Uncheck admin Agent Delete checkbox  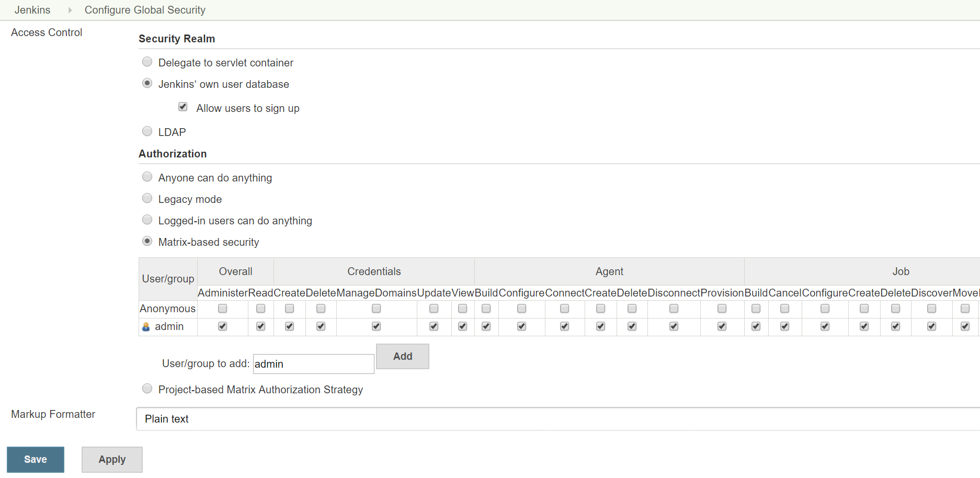[632, 326]
